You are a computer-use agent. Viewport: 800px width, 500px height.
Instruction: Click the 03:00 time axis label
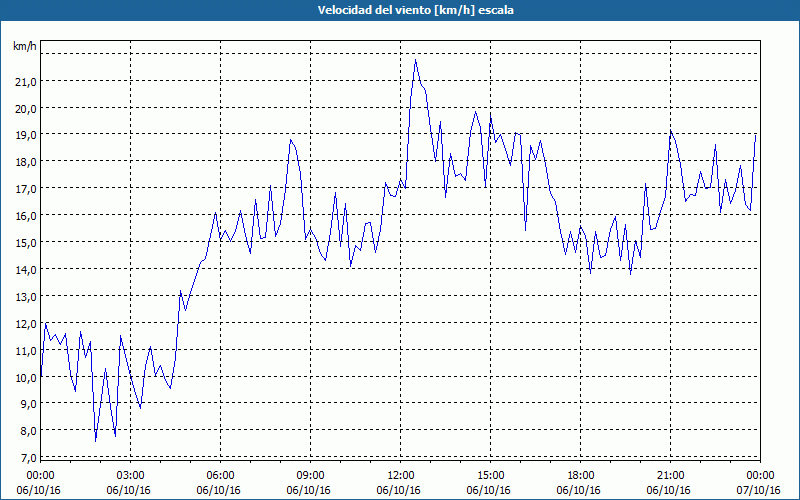point(131,476)
